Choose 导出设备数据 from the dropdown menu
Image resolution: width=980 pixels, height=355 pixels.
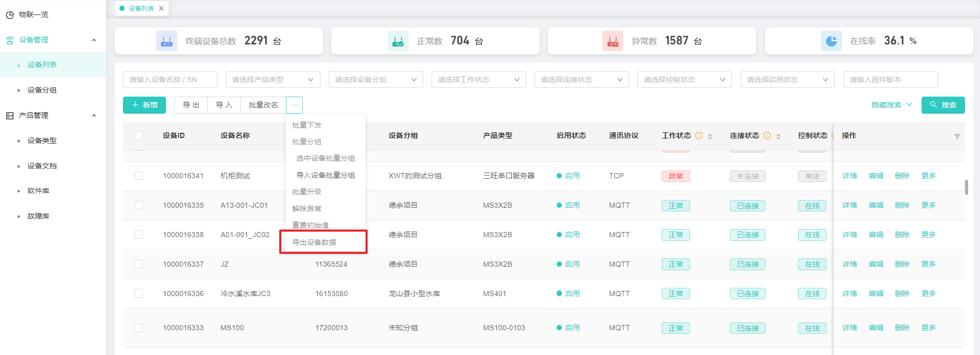coord(314,242)
